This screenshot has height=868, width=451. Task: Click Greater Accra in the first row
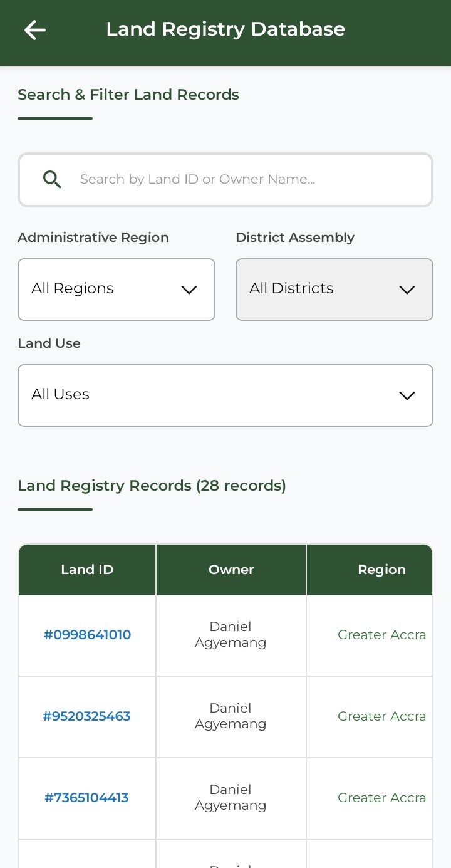[x=381, y=635]
